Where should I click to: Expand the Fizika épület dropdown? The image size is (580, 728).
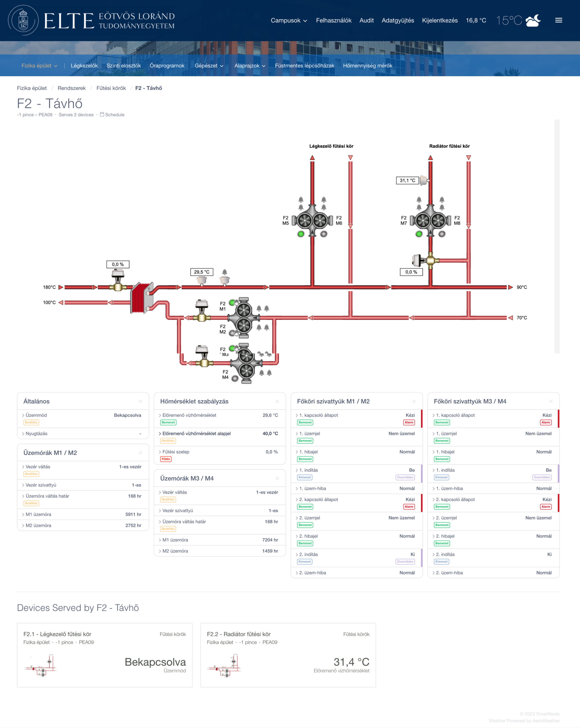coord(39,66)
